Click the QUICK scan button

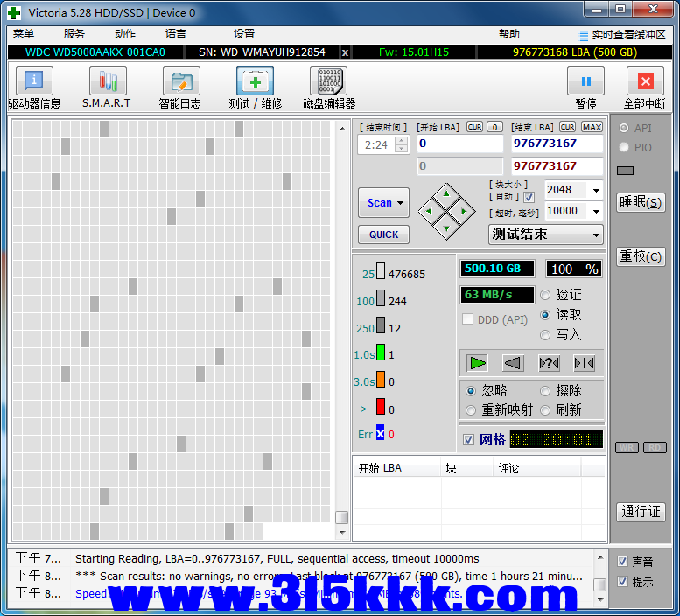pos(383,234)
